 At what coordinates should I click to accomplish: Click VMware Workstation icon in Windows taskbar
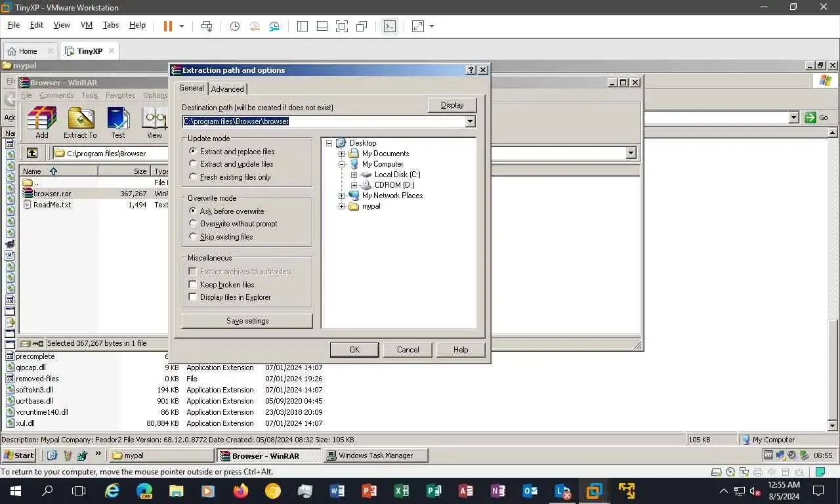coord(595,490)
